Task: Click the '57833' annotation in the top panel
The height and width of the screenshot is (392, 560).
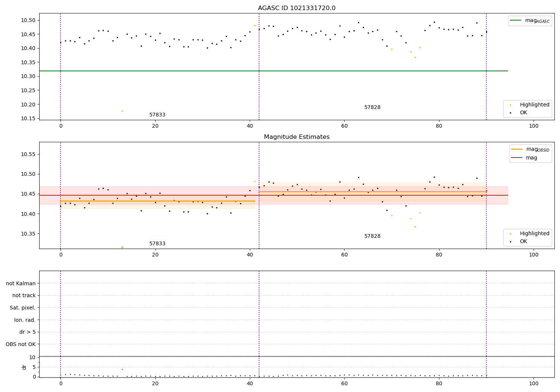Action: pos(157,115)
